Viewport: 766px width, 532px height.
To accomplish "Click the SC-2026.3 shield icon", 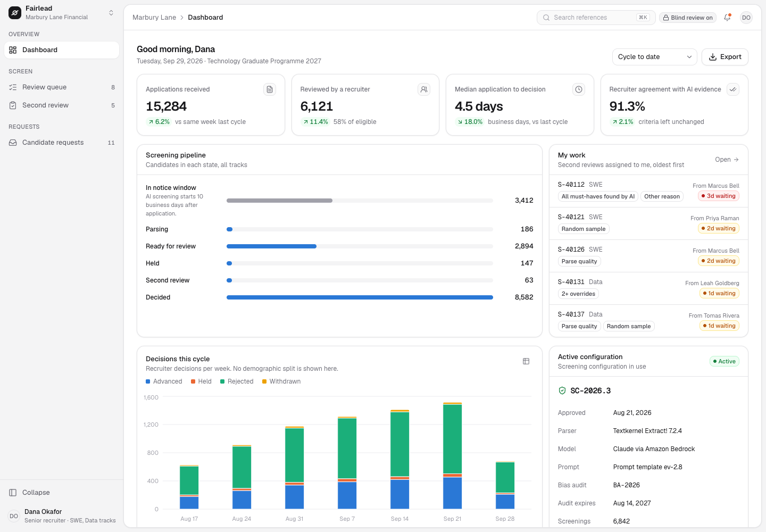I will pos(562,390).
